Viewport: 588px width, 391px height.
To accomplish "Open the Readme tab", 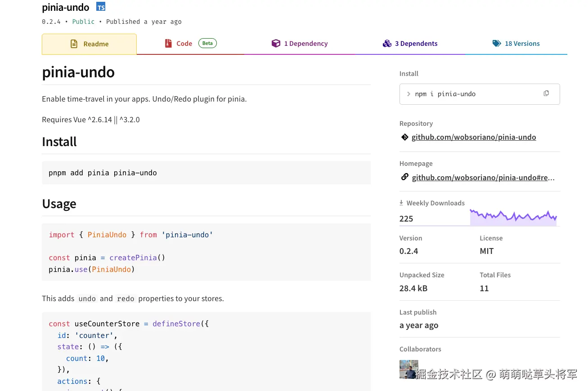I will (89, 44).
